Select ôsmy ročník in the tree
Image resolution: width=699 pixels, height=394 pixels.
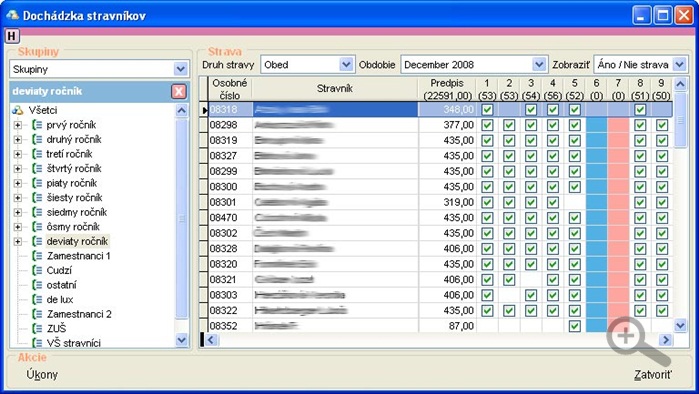pyautogui.click(x=73, y=227)
